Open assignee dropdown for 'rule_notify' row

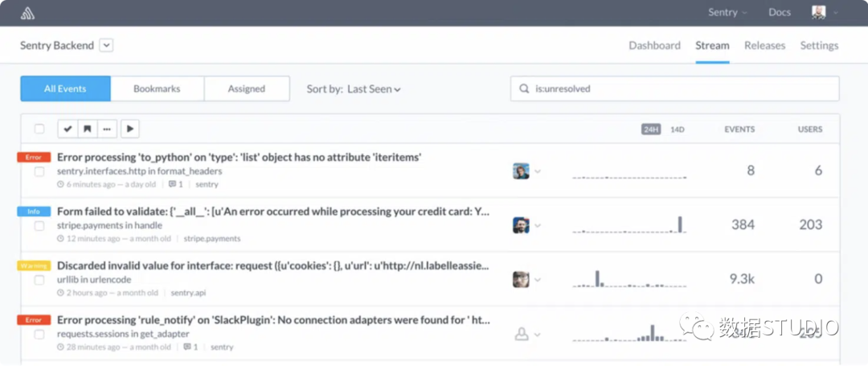pos(538,335)
